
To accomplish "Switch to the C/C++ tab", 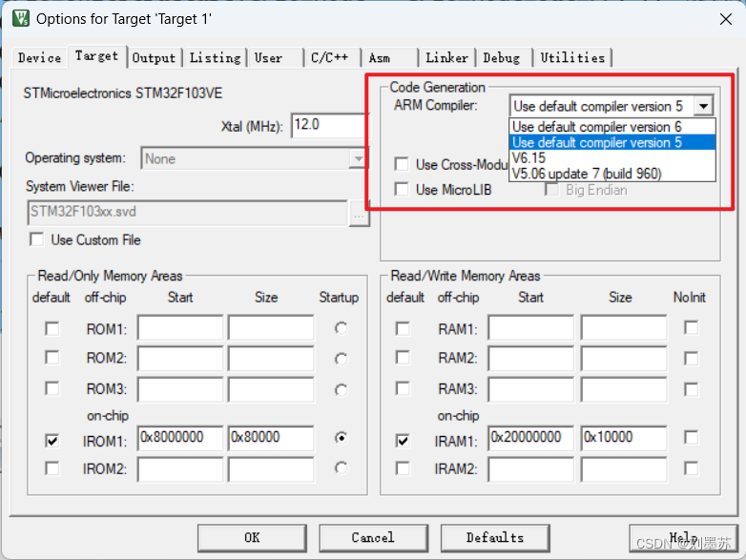I will point(329,58).
